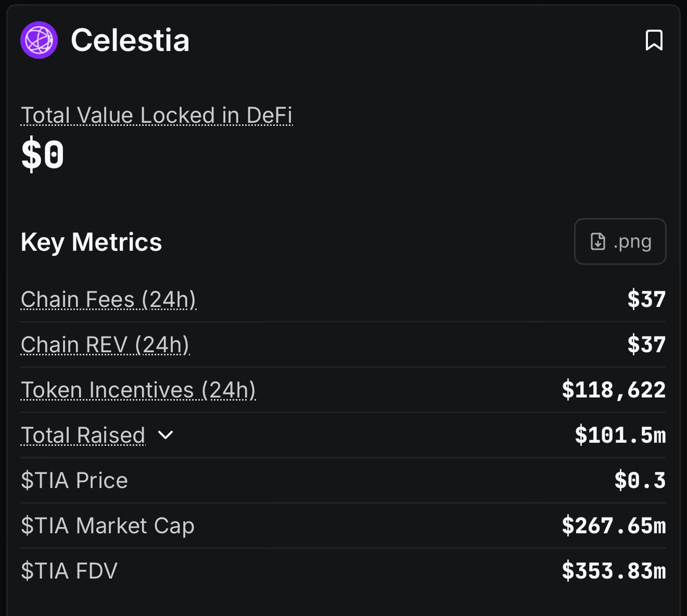This screenshot has height=616, width=687.
Task: Click the Chain Fees (24h) label
Action: click(x=108, y=299)
